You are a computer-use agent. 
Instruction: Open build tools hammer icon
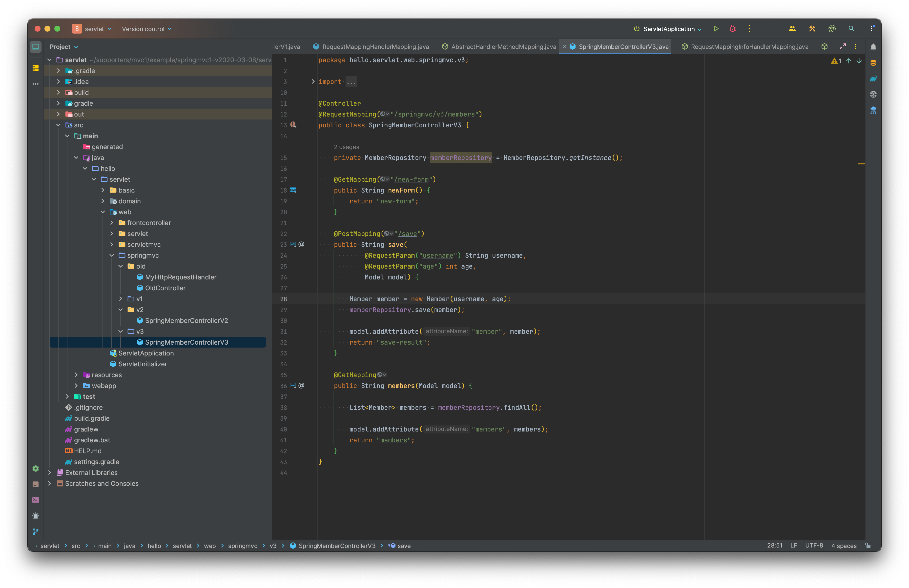click(x=812, y=29)
